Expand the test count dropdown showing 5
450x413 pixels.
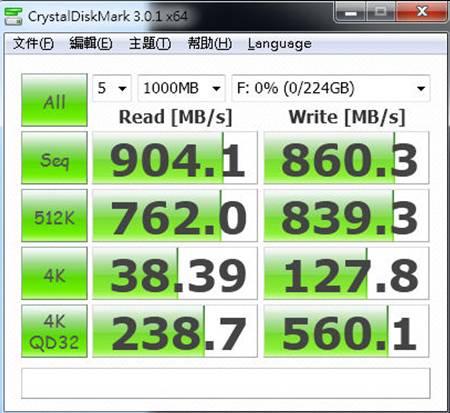point(112,88)
